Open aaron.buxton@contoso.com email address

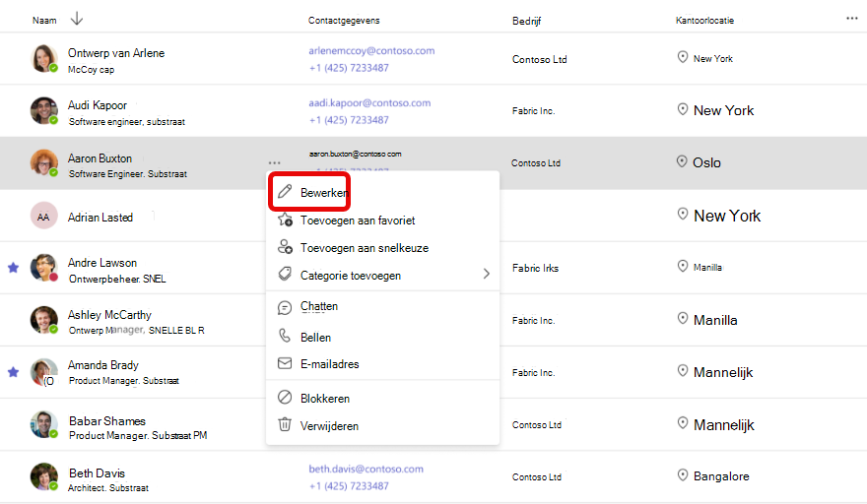[x=356, y=154]
